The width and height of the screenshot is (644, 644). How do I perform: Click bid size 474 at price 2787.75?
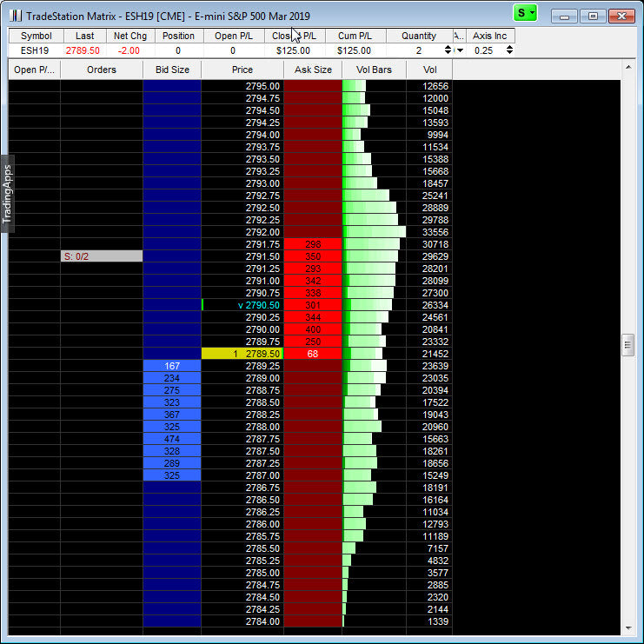click(171, 440)
